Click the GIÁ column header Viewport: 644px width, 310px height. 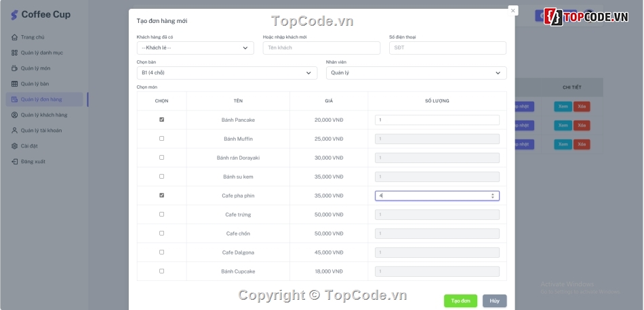[x=329, y=101]
